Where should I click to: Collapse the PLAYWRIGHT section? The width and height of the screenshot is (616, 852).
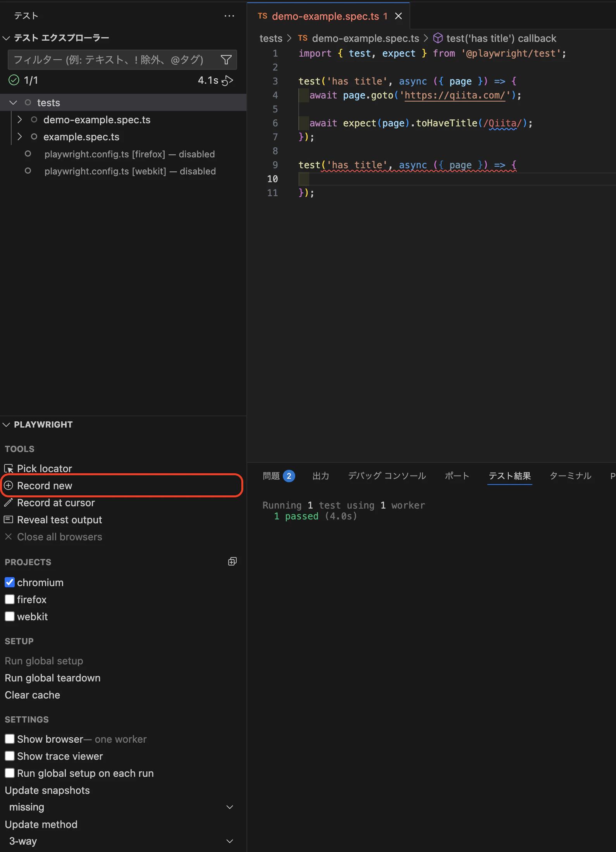pos(6,424)
